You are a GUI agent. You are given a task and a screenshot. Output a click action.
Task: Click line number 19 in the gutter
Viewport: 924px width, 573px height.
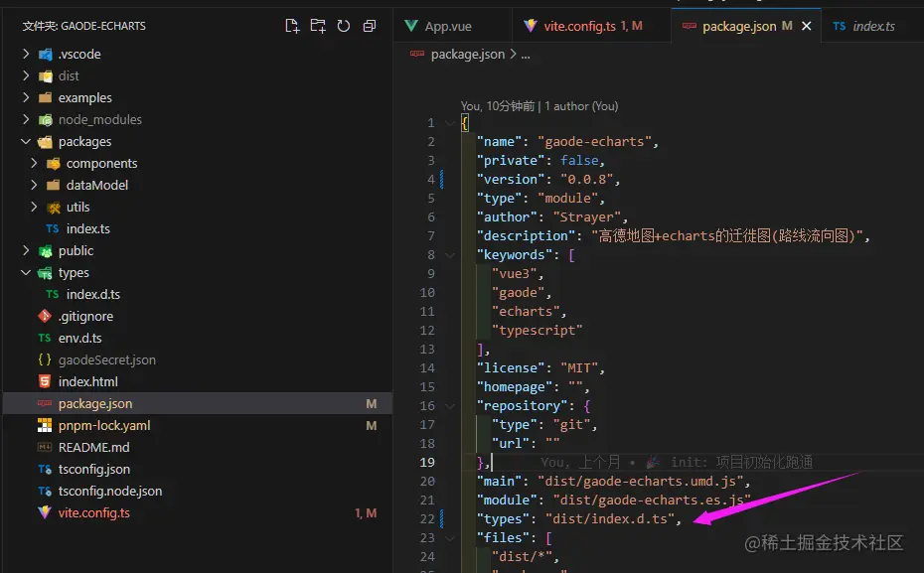click(x=427, y=463)
